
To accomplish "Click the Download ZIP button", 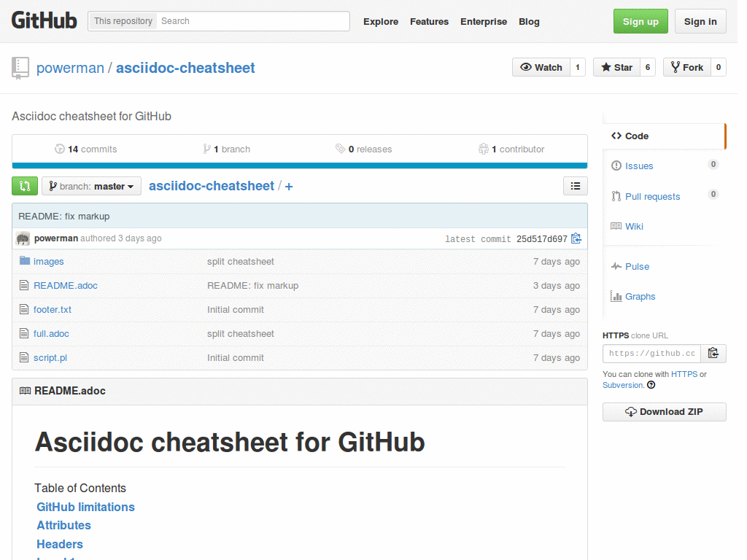I will tap(664, 412).
